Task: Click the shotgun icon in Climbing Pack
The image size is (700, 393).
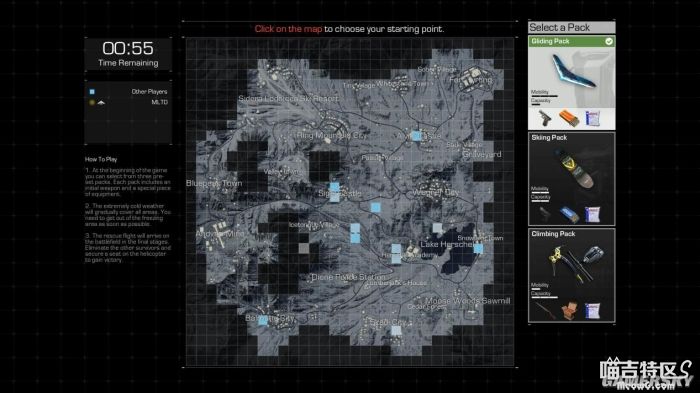Action: [545, 310]
